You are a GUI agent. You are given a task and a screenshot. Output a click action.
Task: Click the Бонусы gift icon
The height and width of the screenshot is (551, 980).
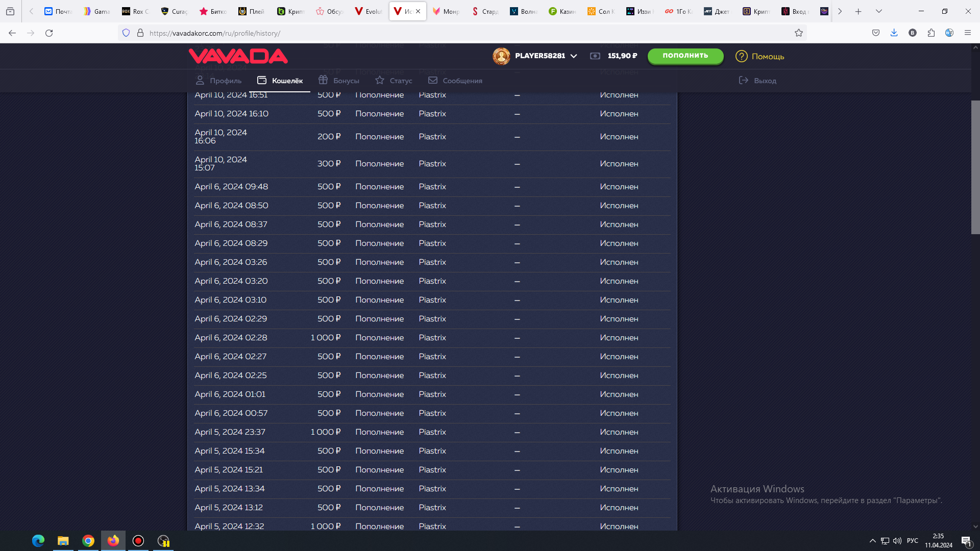coord(323,80)
